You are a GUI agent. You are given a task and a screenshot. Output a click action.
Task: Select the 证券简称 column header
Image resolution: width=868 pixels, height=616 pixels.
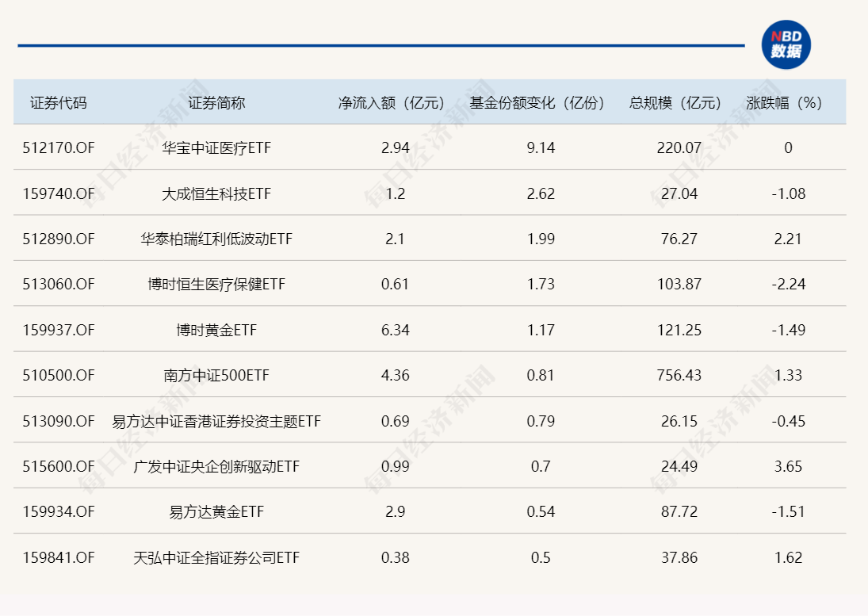(x=216, y=103)
